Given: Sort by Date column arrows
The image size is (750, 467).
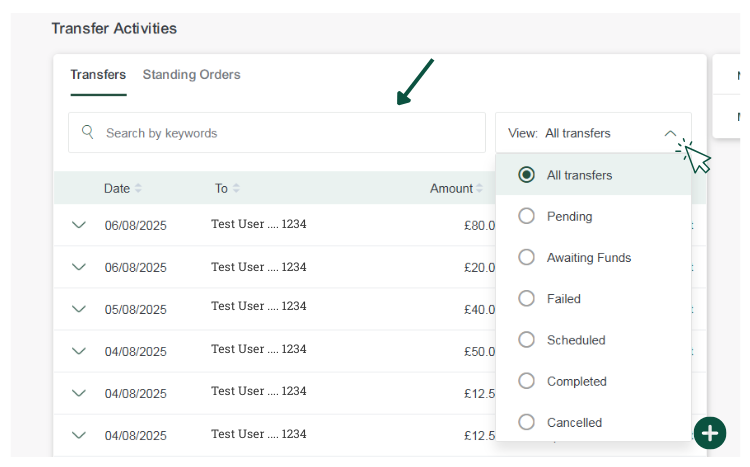Looking at the screenshot, I should (x=138, y=189).
